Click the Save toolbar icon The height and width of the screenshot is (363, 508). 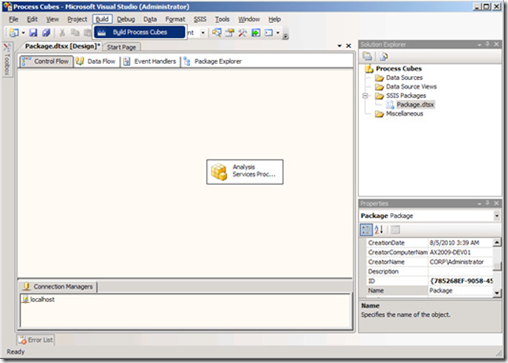(33, 33)
